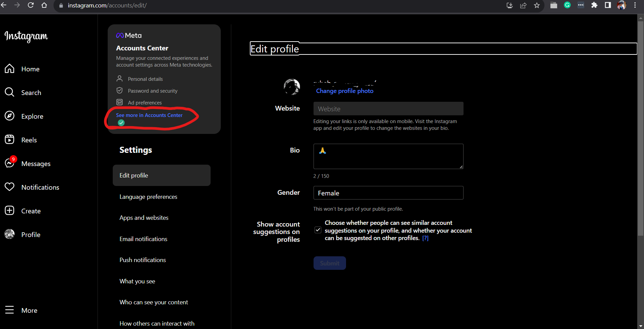644x329 pixels.
Task: Open the Gender field
Action: point(388,193)
